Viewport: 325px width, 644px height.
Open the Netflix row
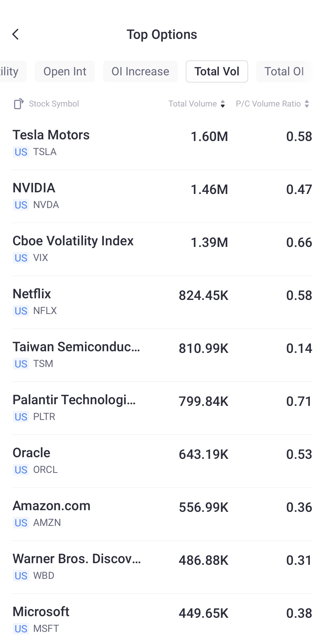[x=162, y=302]
